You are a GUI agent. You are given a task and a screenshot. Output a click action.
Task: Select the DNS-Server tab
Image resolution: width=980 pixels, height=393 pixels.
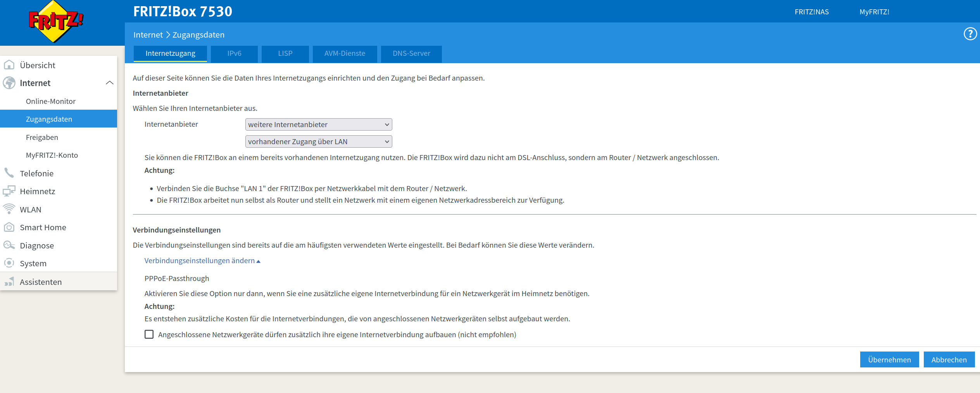pyautogui.click(x=411, y=53)
